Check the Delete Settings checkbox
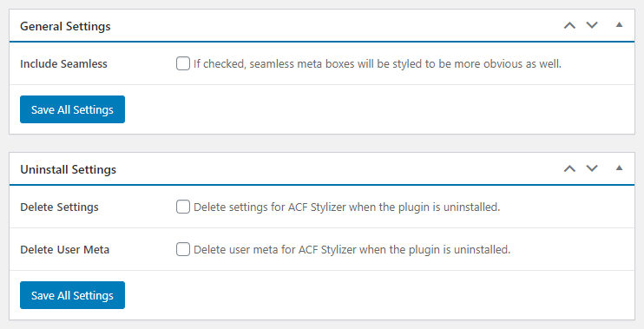The height and width of the screenshot is (329, 644). click(x=183, y=207)
